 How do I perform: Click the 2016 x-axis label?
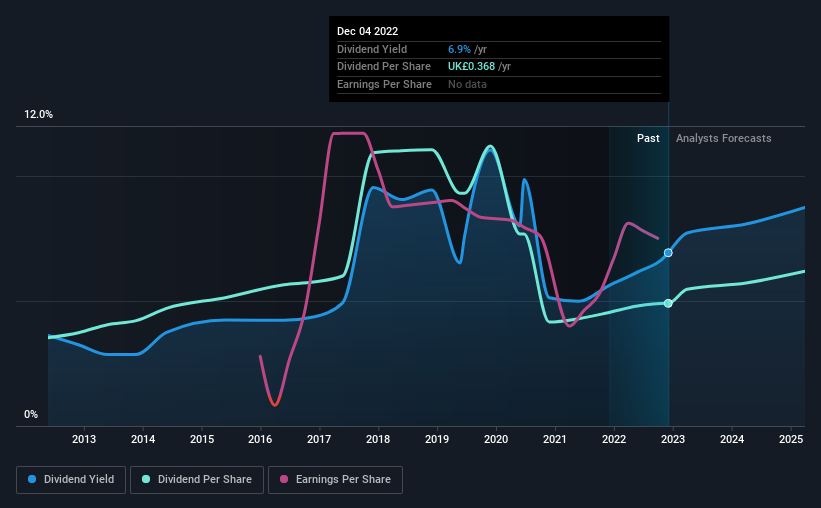(260, 439)
